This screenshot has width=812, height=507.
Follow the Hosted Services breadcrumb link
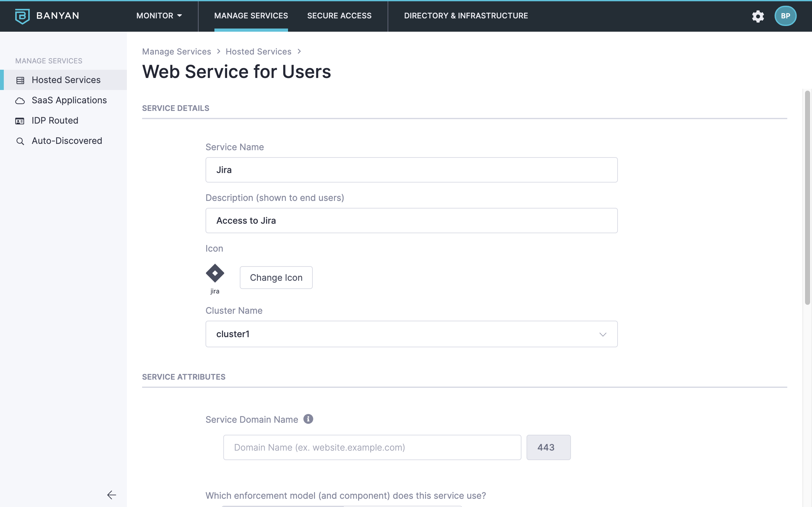point(259,52)
